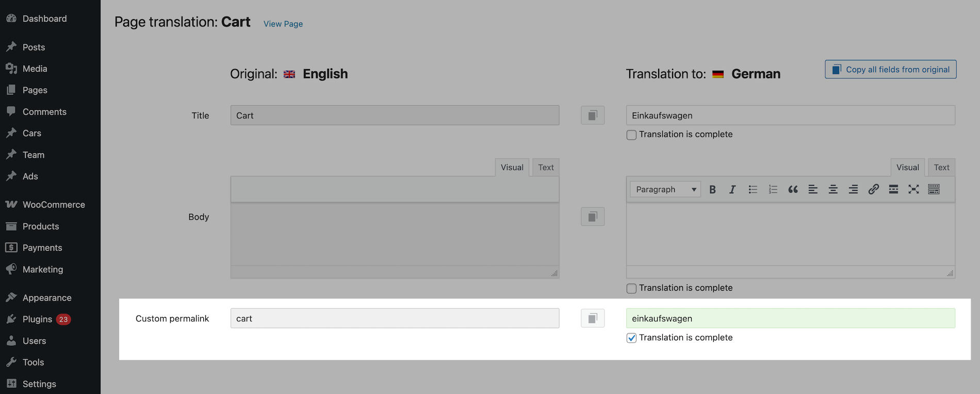Click Copy all fields from original
Image resolution: width=980 pixels, height=394 pixels.
[x=891, y=70]
